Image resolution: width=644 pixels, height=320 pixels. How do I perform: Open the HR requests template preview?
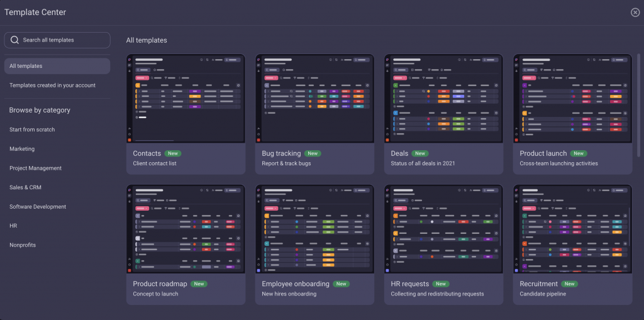[443, 229]
